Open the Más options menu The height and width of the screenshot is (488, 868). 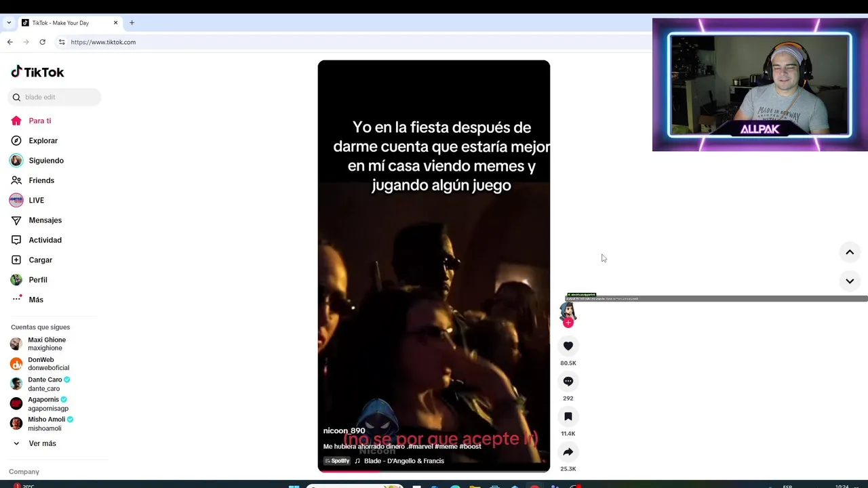click(x=36, y=300)
